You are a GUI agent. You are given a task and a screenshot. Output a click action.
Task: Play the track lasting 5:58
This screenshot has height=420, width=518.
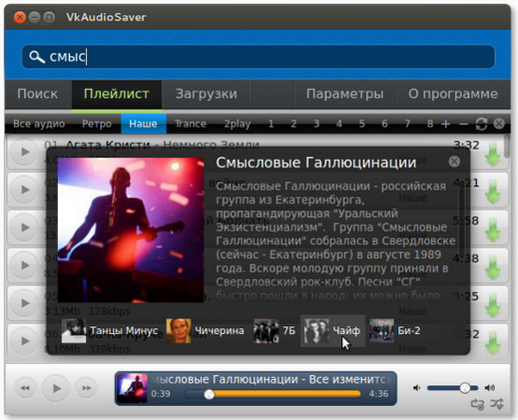24,227
